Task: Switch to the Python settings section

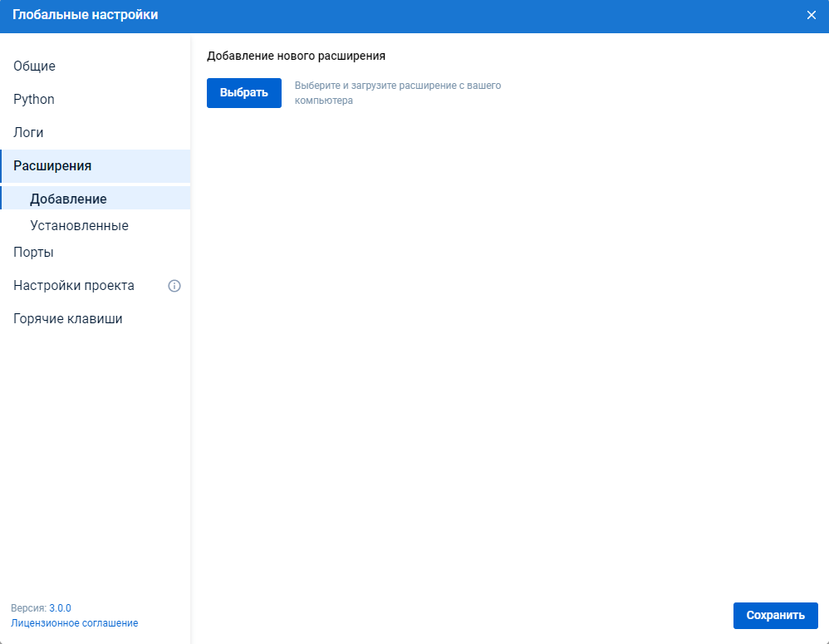Action: click(x=34, y=100)
